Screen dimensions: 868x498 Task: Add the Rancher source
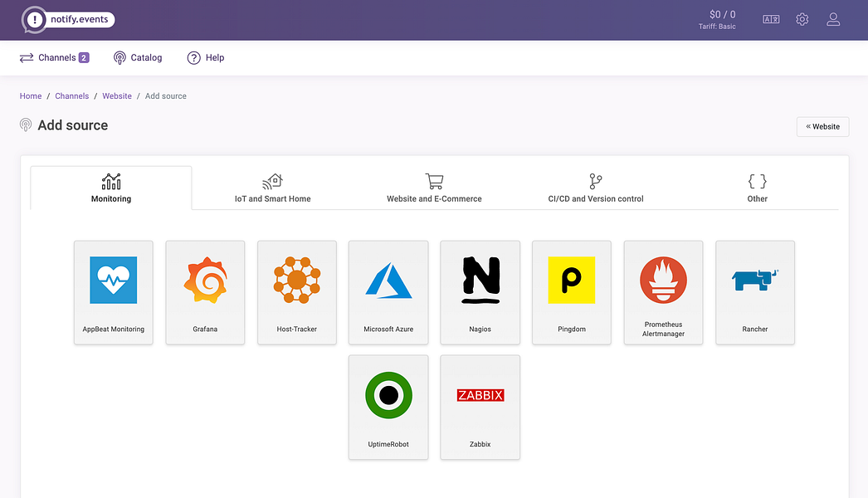point(755,292)
